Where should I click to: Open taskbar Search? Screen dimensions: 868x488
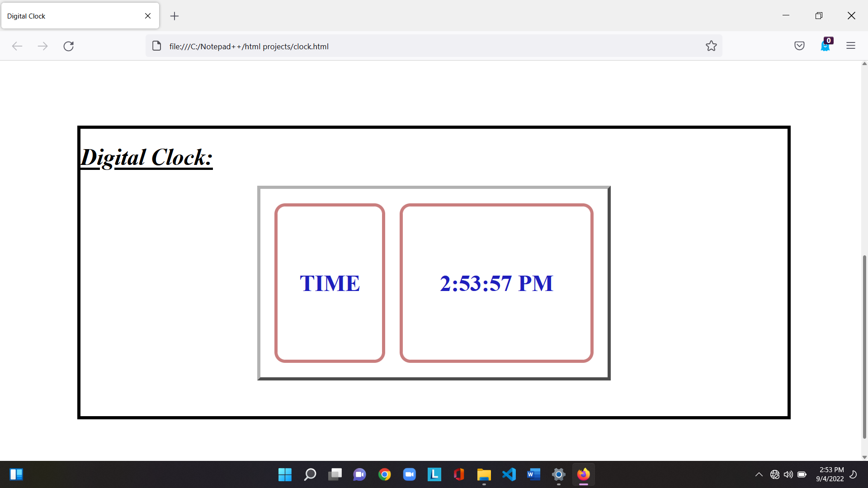(310, 474)
